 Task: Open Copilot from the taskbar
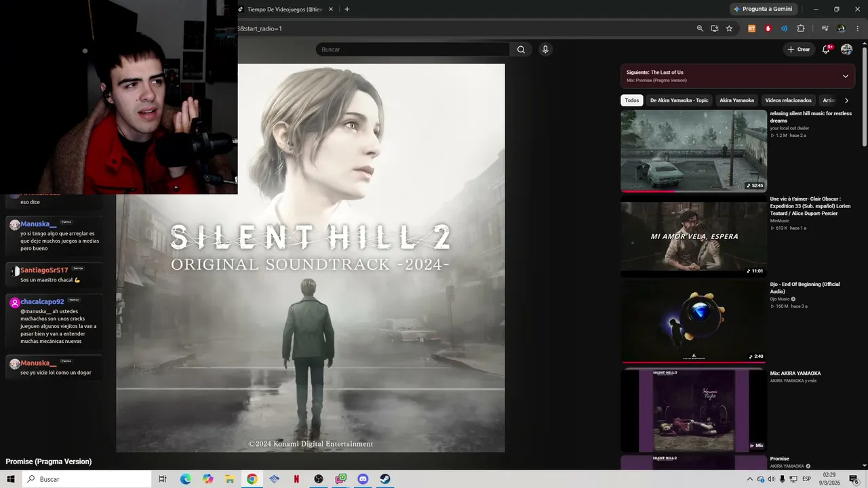pos(208,479)
